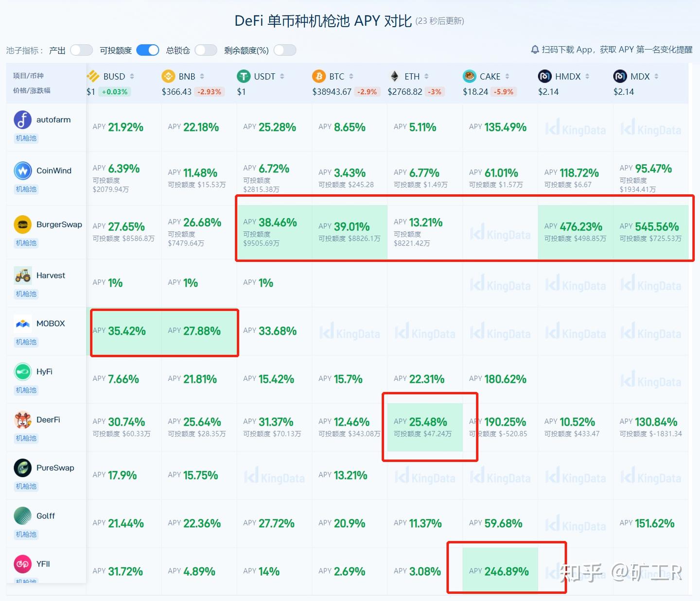Click the YFII project logo

(x=23, y=564)
